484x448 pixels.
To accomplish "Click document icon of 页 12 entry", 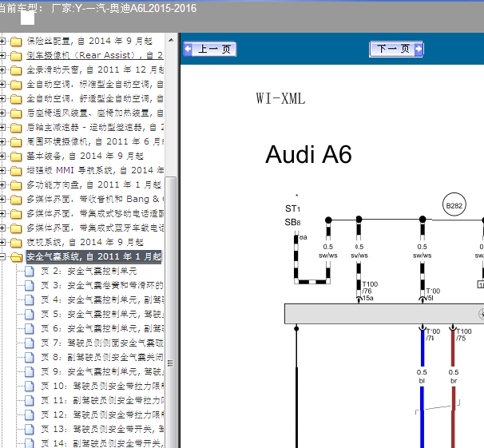I will coord(30,415).
